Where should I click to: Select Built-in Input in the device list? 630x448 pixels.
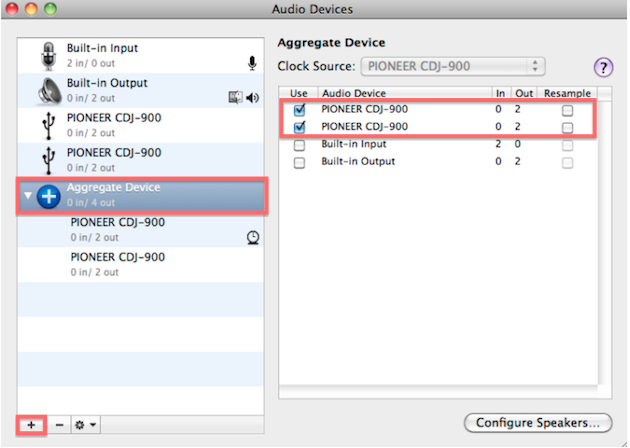(x=141, y=55)
